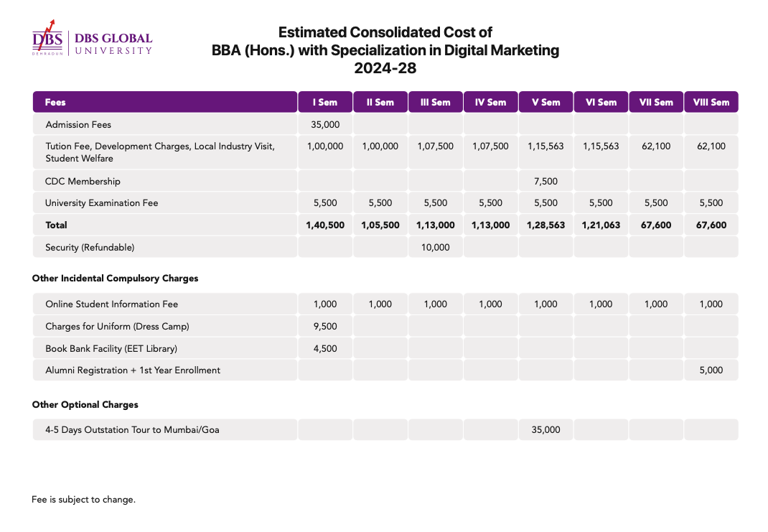768x532 pixels.
Task: Click 'Online Student Information Fee' label
Action: [112, 304]
